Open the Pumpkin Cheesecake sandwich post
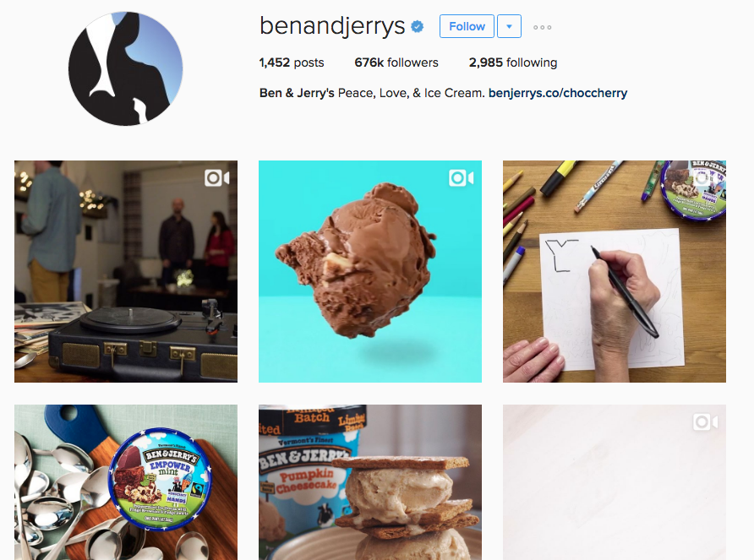 370,482
